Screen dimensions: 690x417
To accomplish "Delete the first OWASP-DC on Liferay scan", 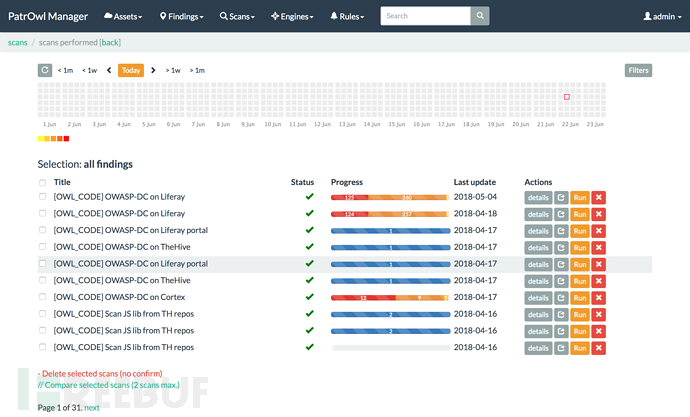I will pyautogui.click(x=598, y=198).
